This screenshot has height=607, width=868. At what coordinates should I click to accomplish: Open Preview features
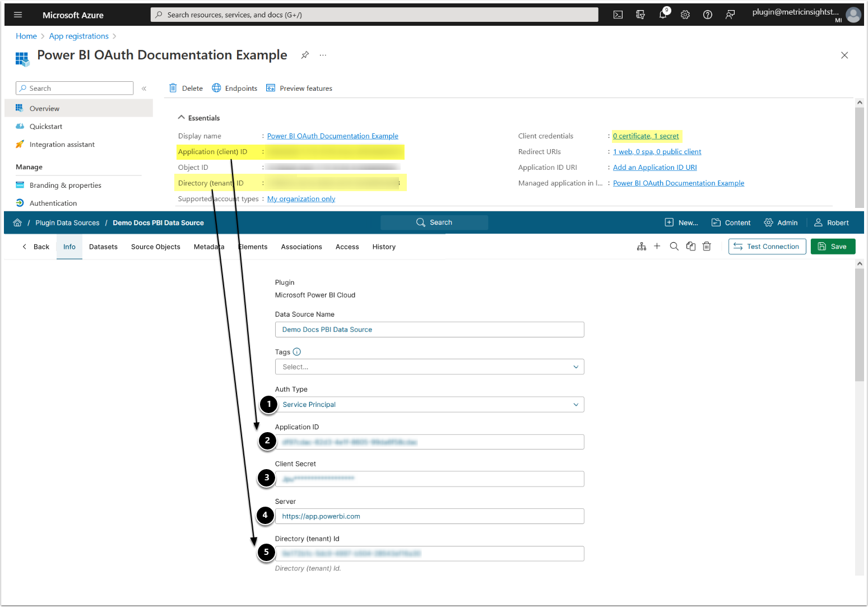pyautogui.click(x=299, y=88)
